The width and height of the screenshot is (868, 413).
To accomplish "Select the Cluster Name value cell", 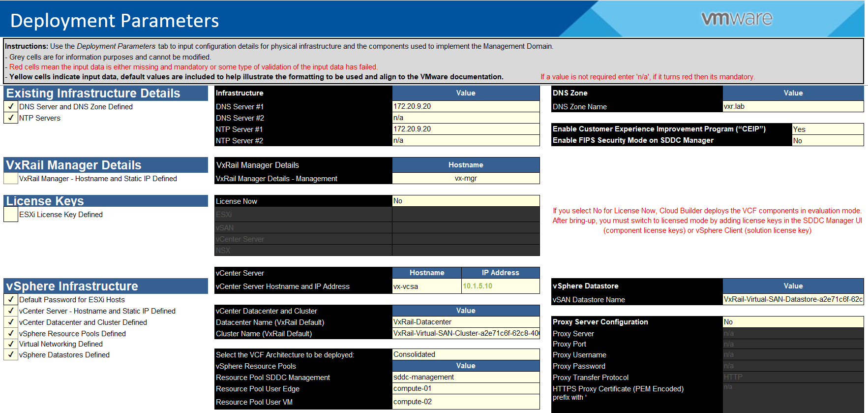I will coord(466,333).
